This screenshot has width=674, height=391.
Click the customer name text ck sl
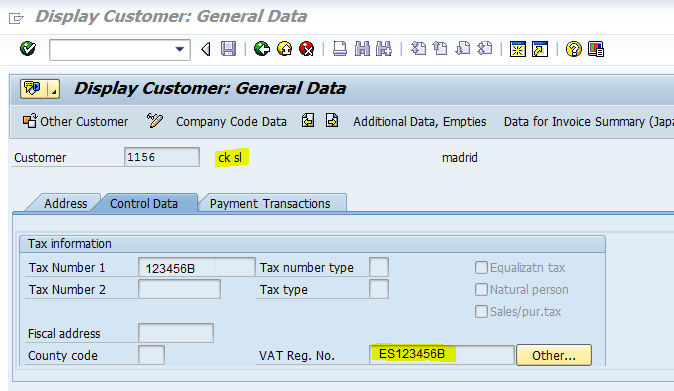coord(230,158)
